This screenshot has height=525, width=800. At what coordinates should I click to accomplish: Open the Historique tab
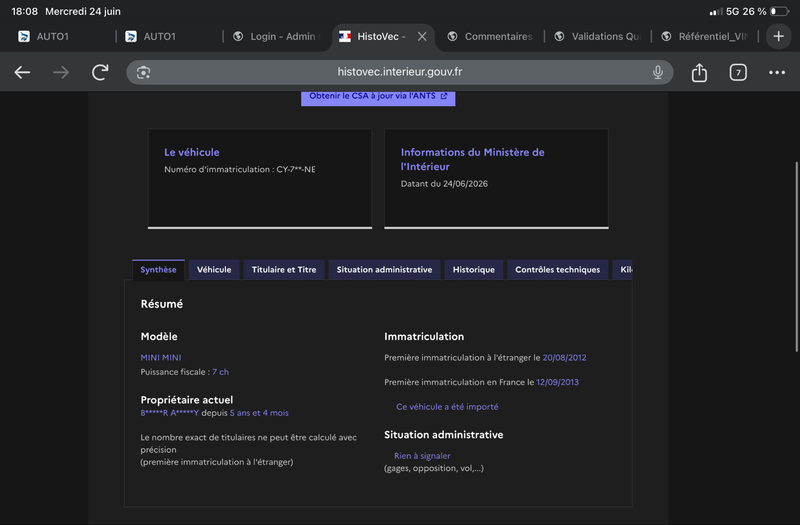tap(473, 269)
